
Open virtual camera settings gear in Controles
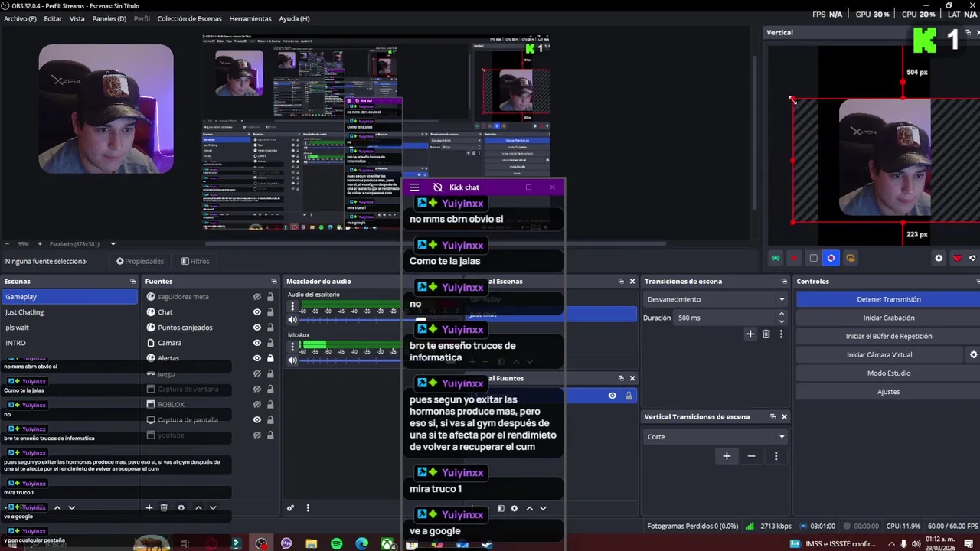tap(974, 355)
